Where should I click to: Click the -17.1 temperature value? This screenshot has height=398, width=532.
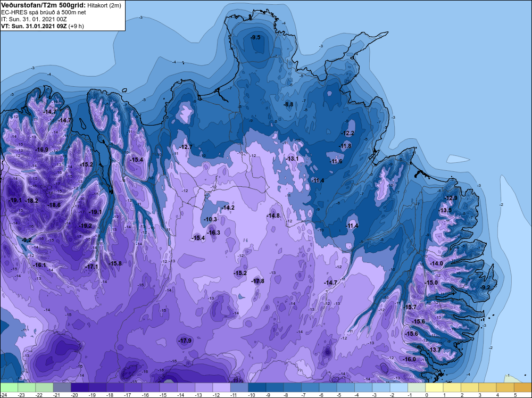click(92, 267)
